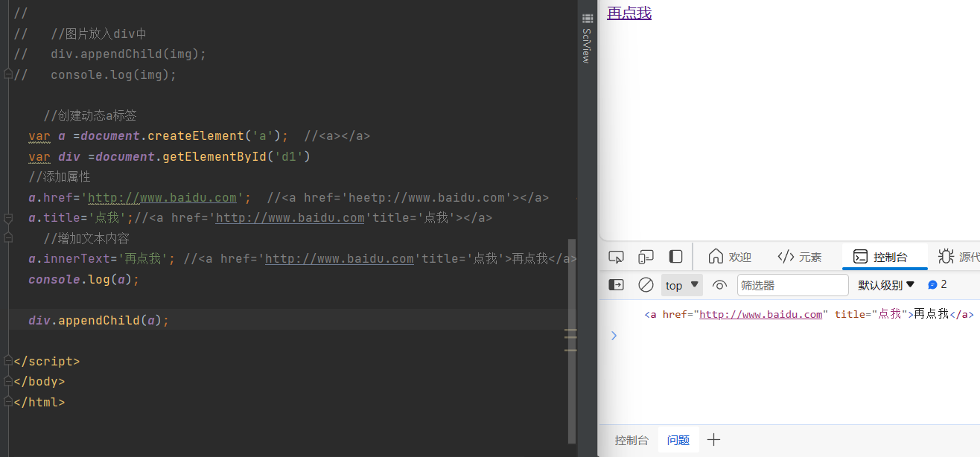Activate the inspect element picker icon
The image size is (980, 457).
pyautogui.click(x=616, y=257)
